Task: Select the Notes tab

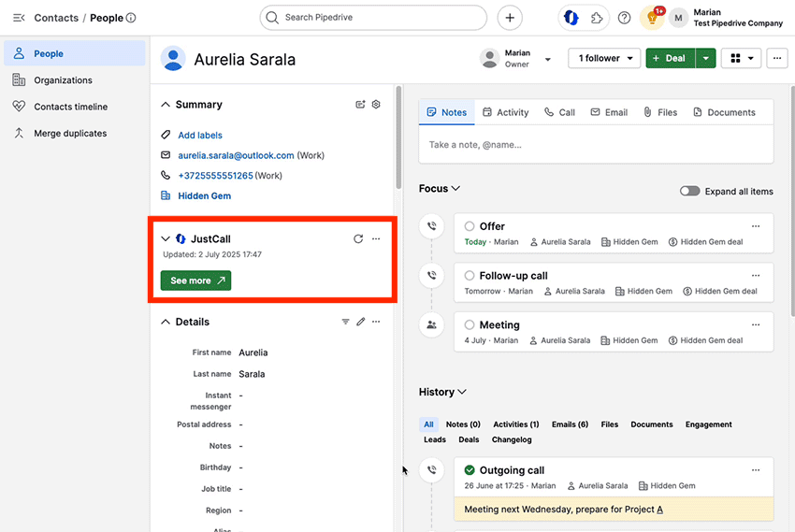Action: (x=447, y=112)
